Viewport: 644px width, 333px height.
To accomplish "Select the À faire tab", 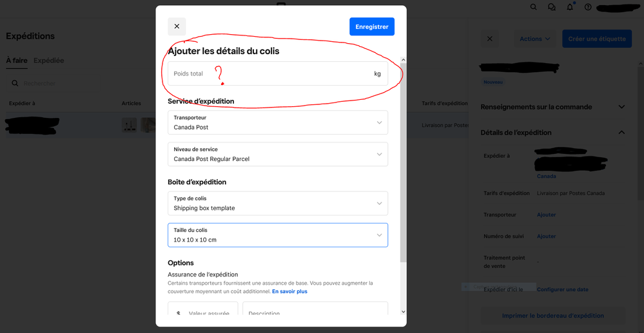I will (17, 61).
